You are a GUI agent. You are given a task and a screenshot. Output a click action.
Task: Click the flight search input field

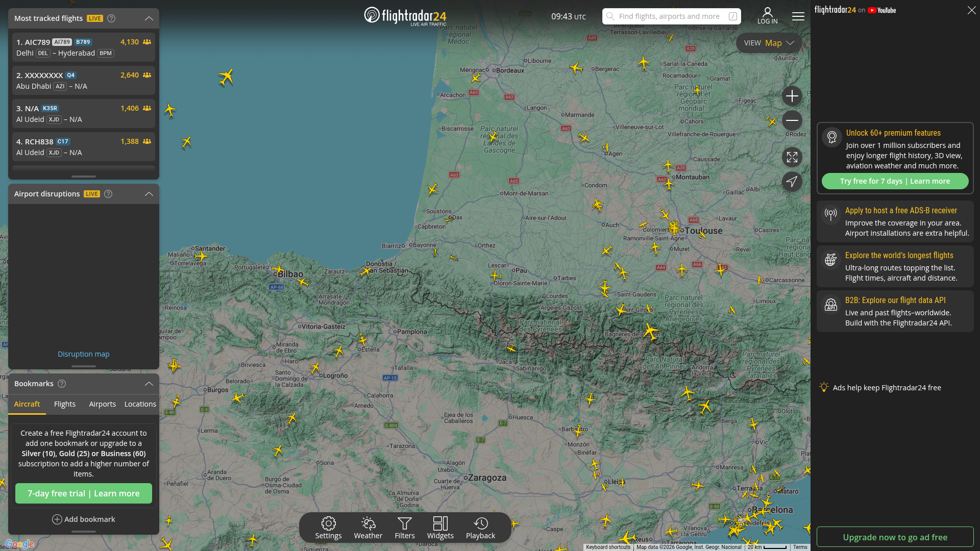click(x=669, y=16)
